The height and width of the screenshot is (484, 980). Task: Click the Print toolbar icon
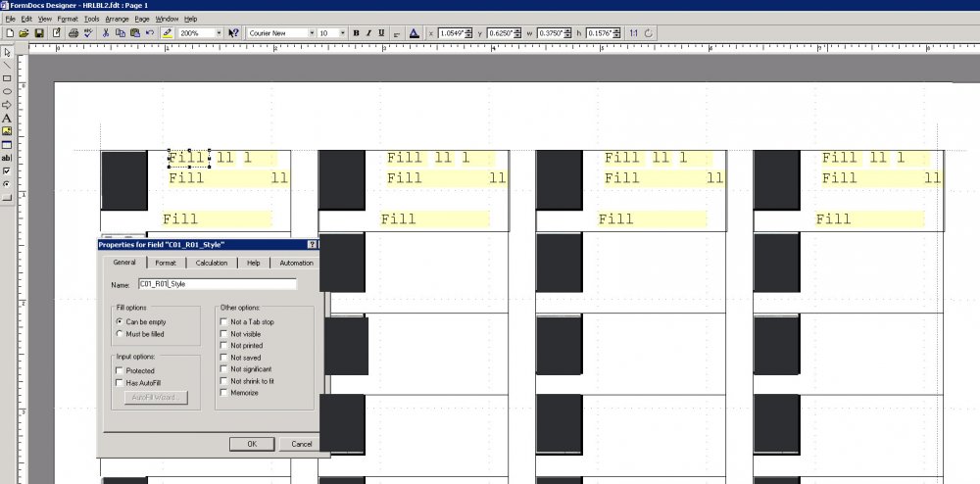pyautogui.click(x=73, y=33)
